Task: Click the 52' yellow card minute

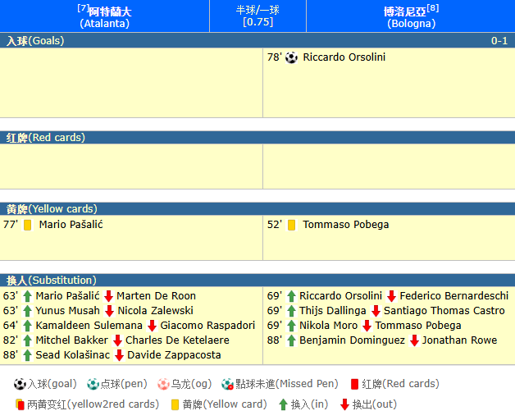Action: [x=274, y=225]
